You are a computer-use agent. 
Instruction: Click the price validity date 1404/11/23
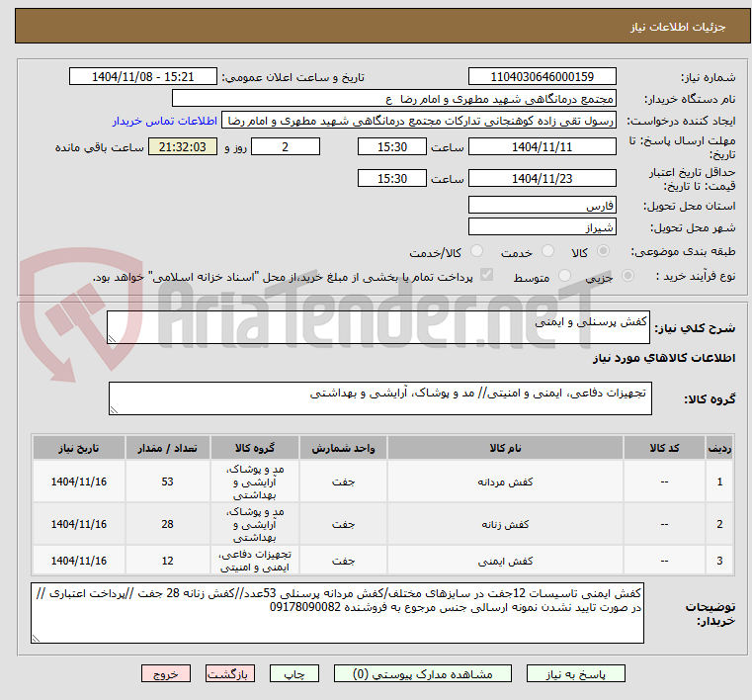pos(542,178)
